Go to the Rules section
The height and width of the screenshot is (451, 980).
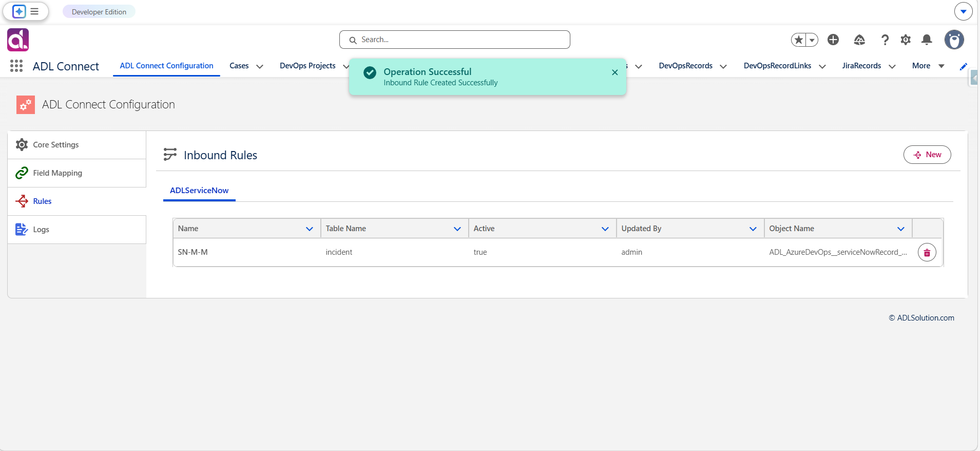77,201
